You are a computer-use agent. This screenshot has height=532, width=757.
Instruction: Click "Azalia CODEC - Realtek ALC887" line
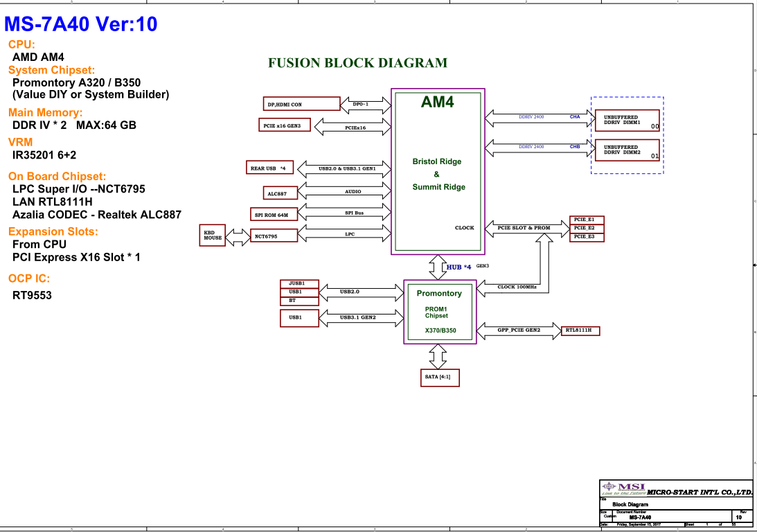tap(97, 214)
